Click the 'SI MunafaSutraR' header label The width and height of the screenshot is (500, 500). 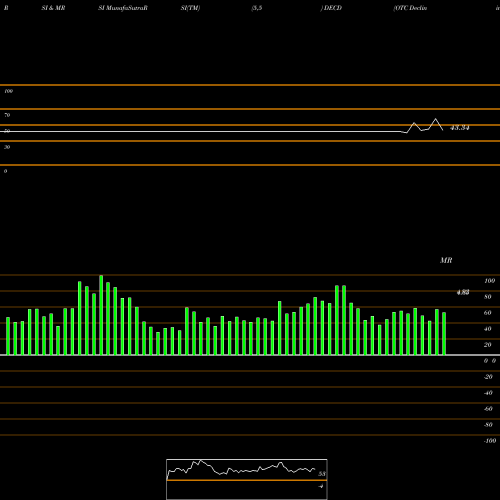pos(123,8)
